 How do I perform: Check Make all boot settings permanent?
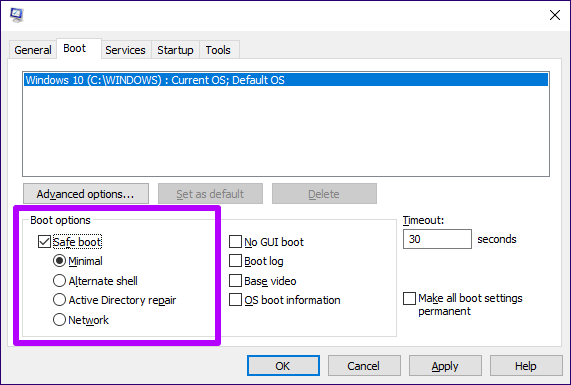(x=410, y=298)
